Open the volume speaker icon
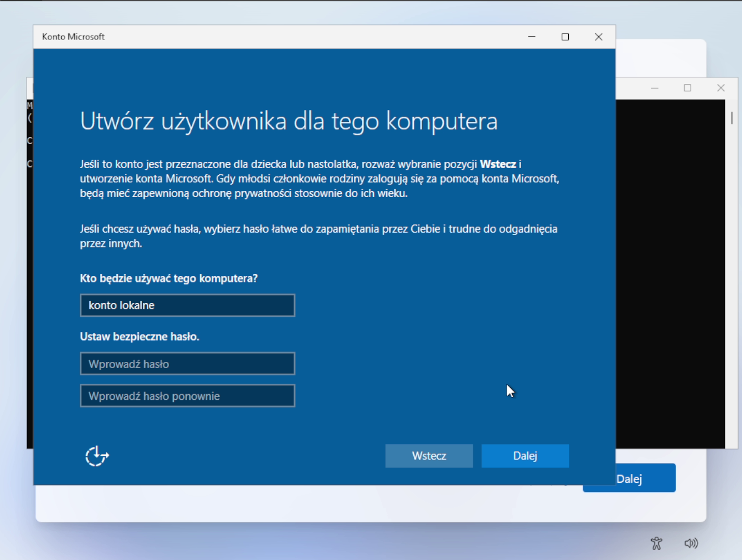The width and height of the screenshot is (742, 560). click(691, 543)
